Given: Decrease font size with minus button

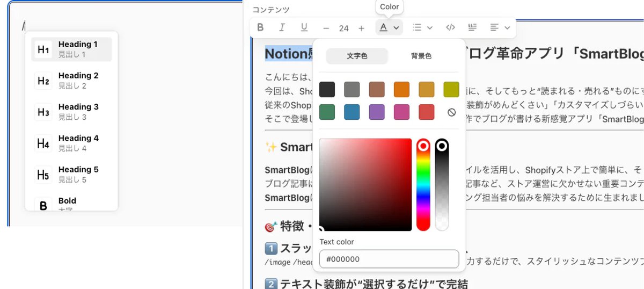Looking at the screenshot, I should [326, 28].
